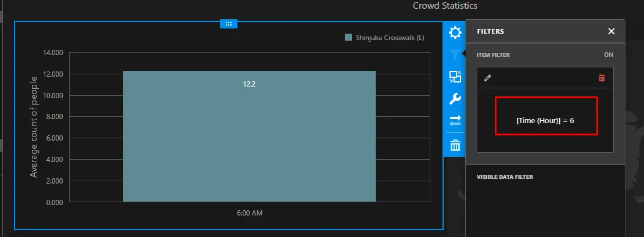Click the Item Filter heading

click(493, 55)
